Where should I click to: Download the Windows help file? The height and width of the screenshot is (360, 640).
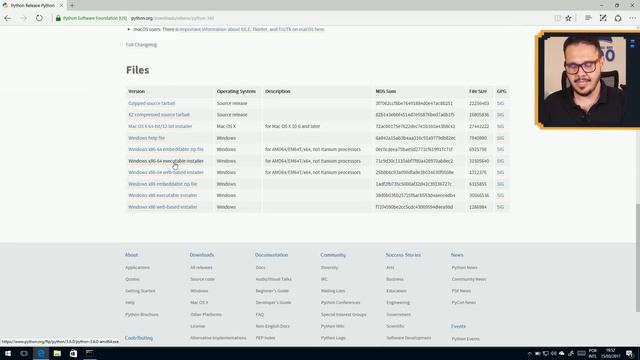pyautogui.click(x=147, y=138)
